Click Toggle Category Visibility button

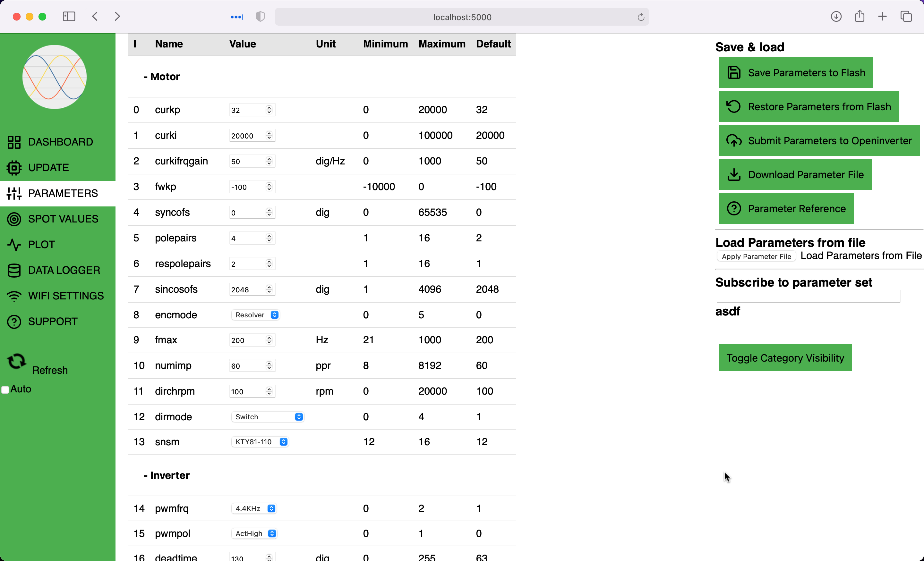785,358
